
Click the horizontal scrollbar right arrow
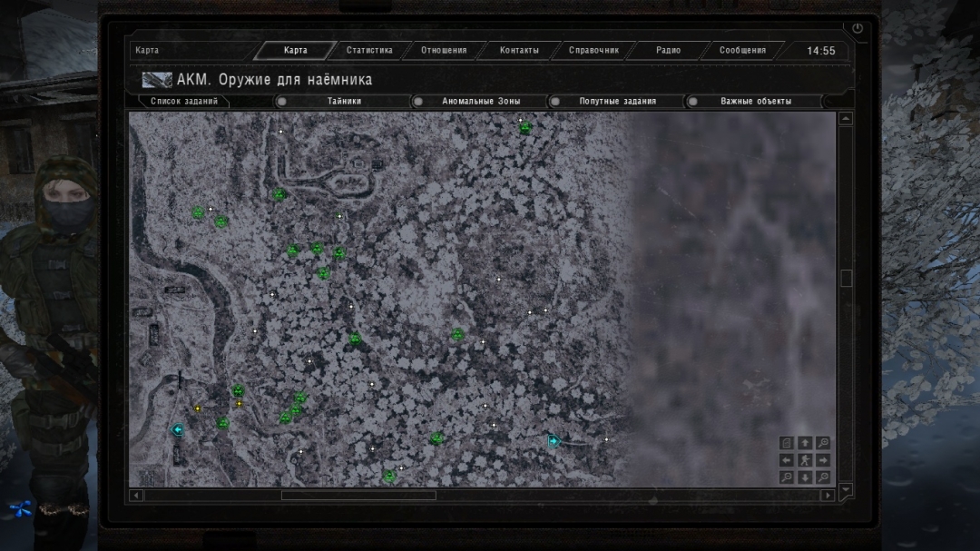pos(828,496)
